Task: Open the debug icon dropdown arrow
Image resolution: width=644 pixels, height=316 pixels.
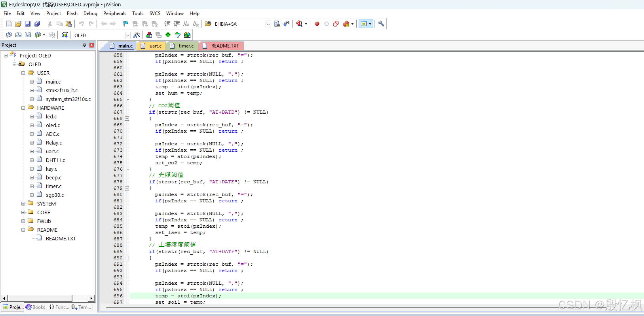Action: coord(306,24)
